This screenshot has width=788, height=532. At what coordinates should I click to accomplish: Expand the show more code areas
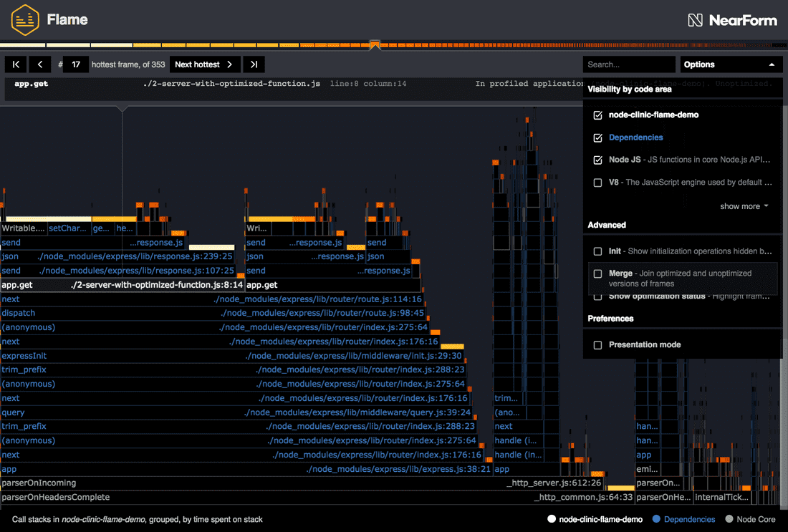pyautogui.click(x=744, y=206)
